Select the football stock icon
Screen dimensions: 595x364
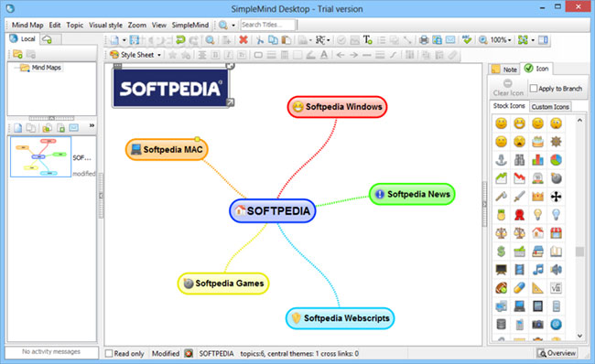click(502, 288)
